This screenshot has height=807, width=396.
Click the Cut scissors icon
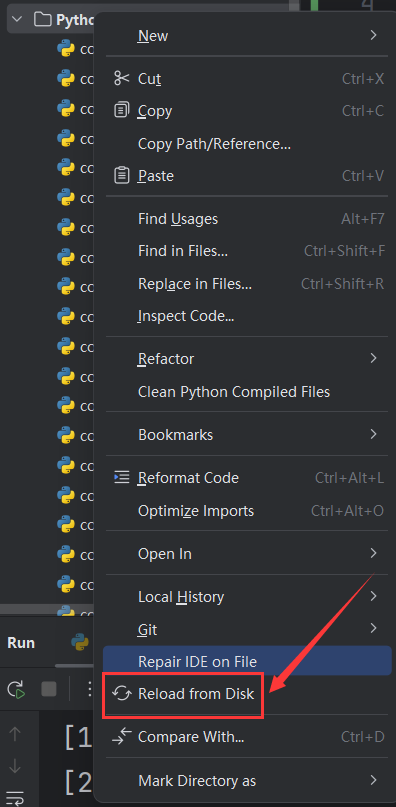(x=122, y=79)
